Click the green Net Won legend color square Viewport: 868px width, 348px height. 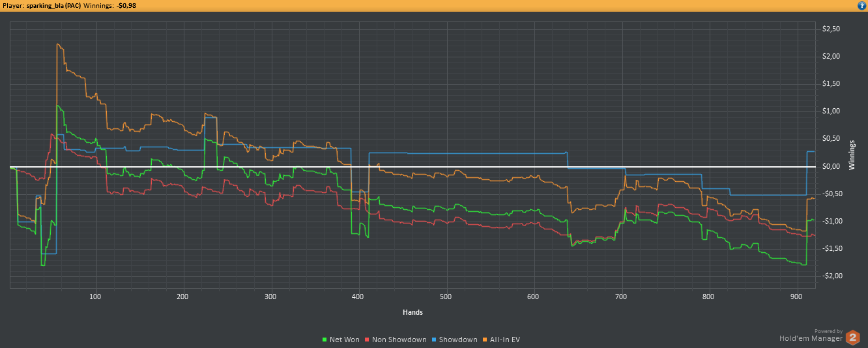tap(325, 340)
